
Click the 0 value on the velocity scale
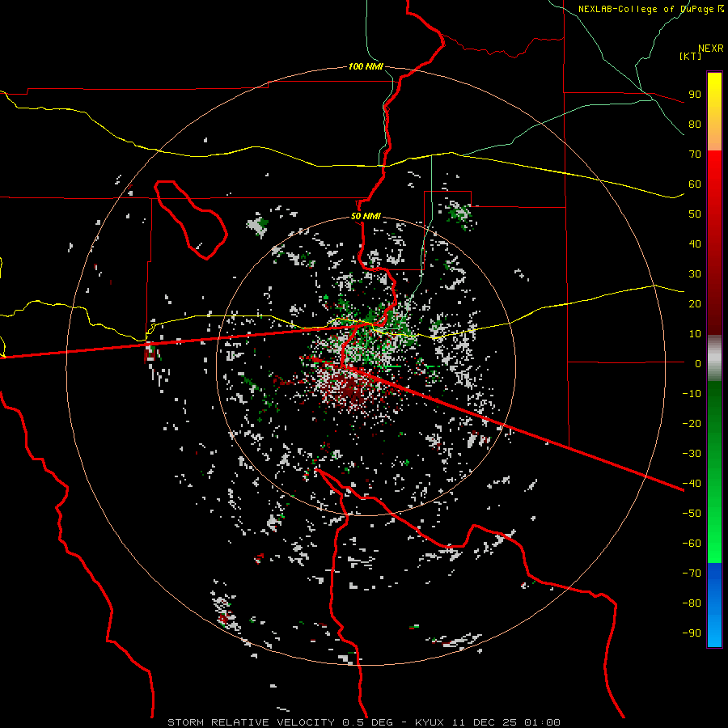click(x=698, y=364)
